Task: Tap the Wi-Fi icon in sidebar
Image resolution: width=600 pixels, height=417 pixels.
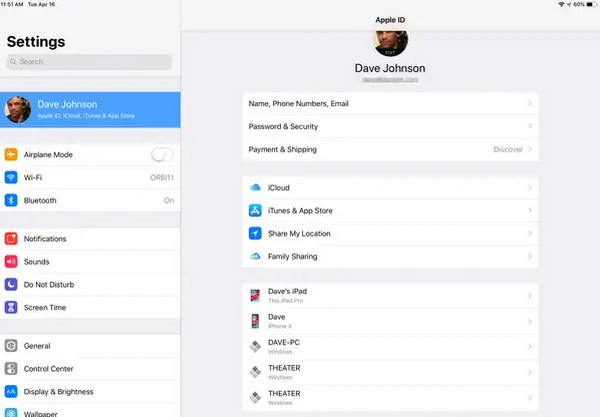Action: pyautogui.click(x=11, y=178)
